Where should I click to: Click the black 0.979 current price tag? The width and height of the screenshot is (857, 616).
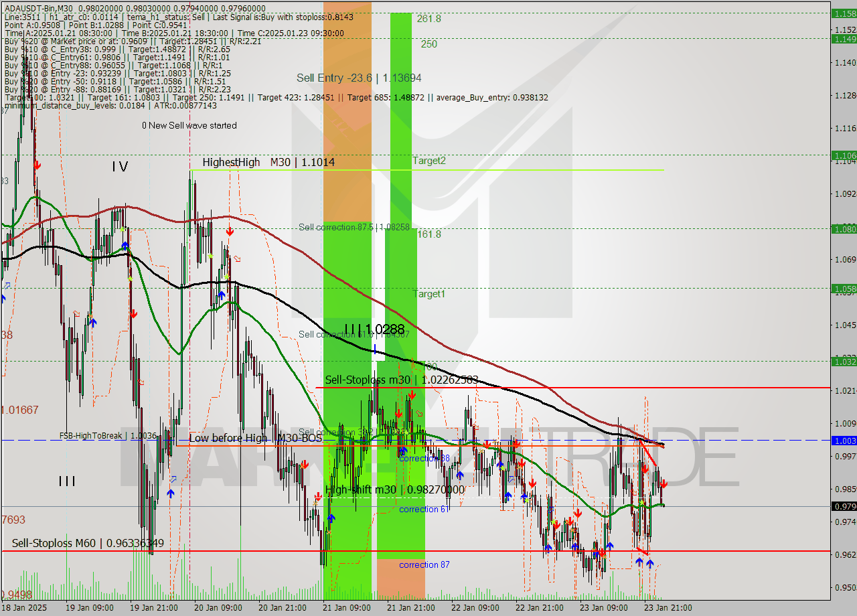[x=844, y=506]
